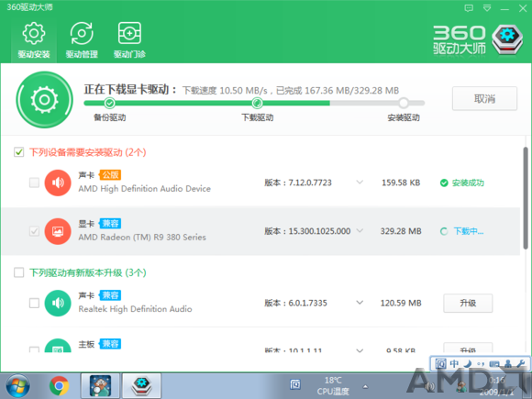
Task: Click the 安装驱动 step marker
Action: click(x=404, y=103)
